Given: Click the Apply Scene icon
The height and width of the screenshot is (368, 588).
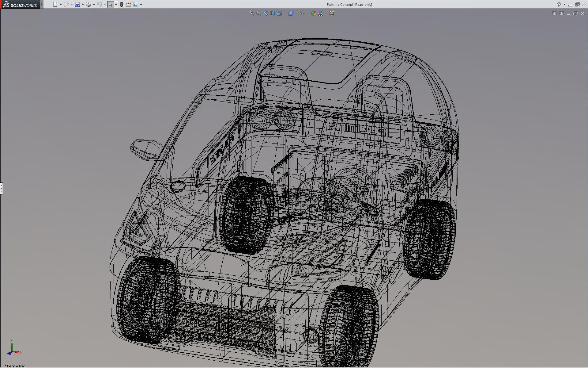Looking at the screenshot, I should point(321,13).
